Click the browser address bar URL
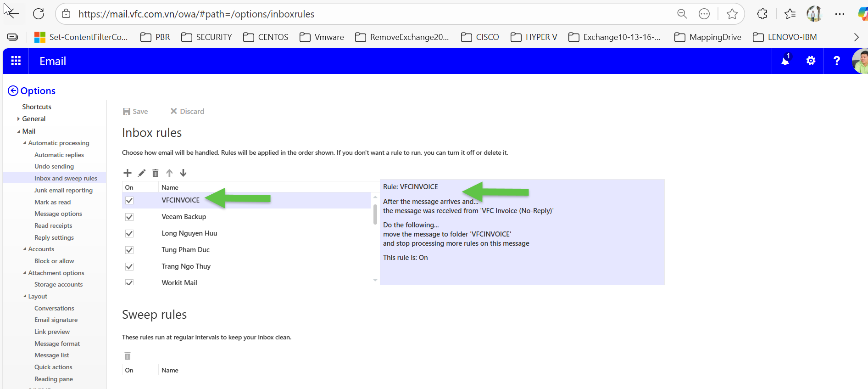The width and height of the screenshot is (868, 389). click(x=196, y=14)
